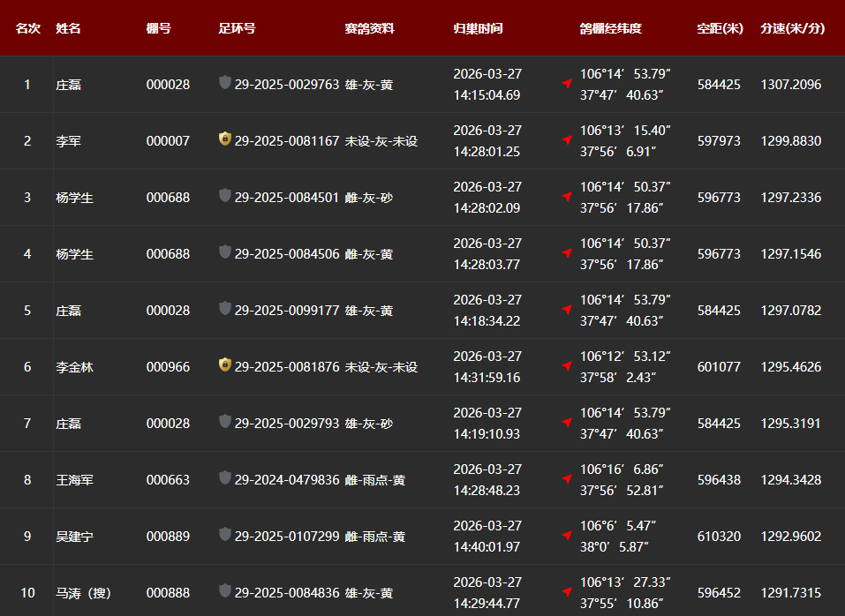Viewport: 845px width, 616px height.
Task: Click the red location arrow in 马涛's row
Action: [x=567, y=592]
